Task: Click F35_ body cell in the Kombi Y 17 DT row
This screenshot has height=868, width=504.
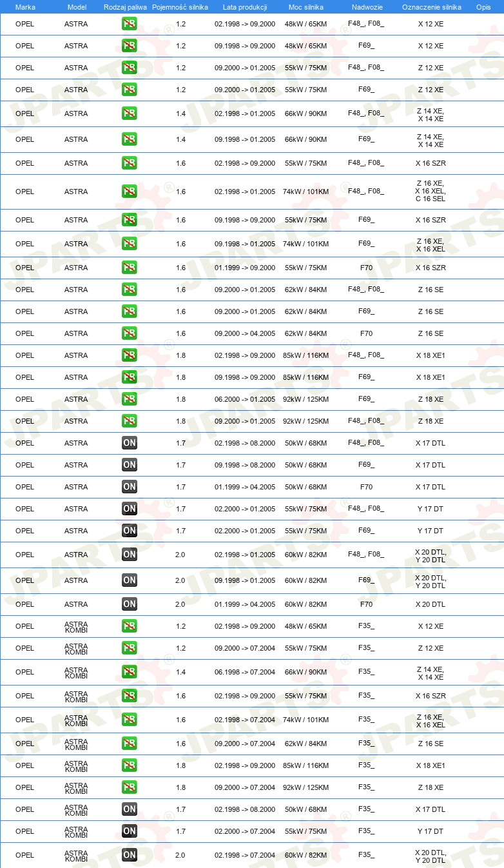Action: tap(366, 831)
